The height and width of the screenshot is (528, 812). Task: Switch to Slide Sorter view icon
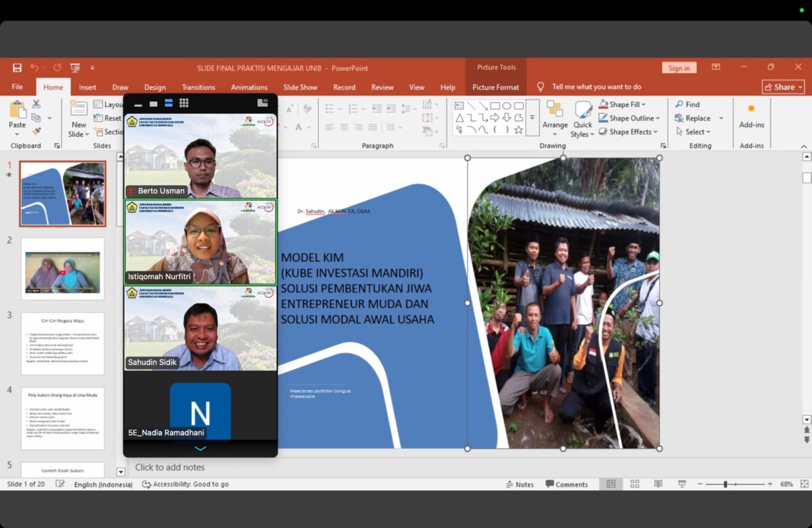(635, 484)
